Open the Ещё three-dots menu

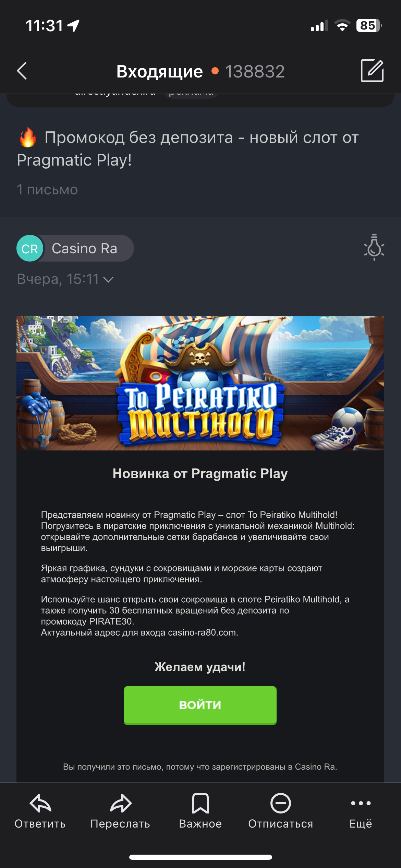[361, 803]
